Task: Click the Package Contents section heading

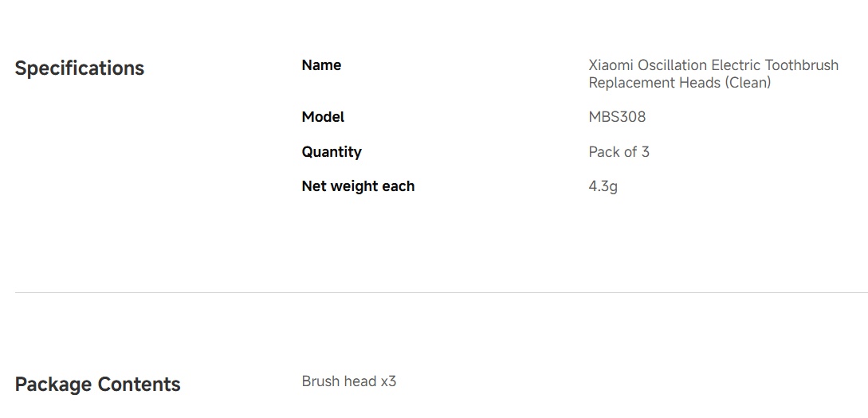Action: coord(97,385)
